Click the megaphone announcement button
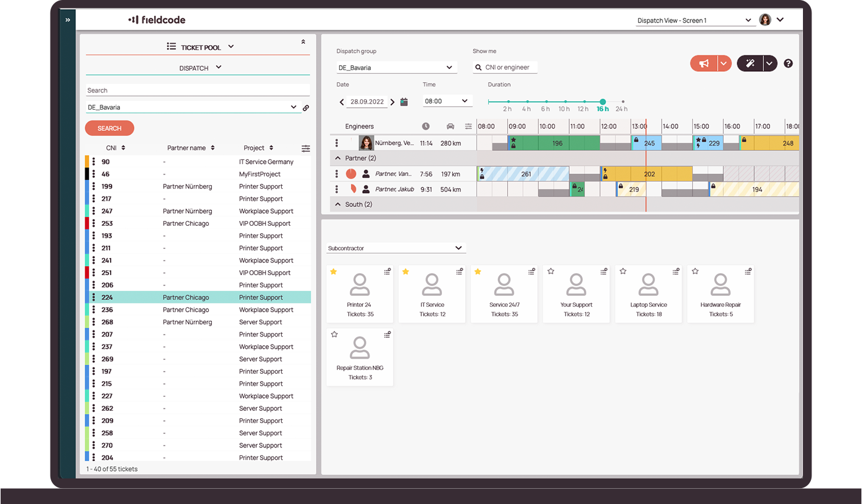The image size is (862, 504). tap(704, 63)
